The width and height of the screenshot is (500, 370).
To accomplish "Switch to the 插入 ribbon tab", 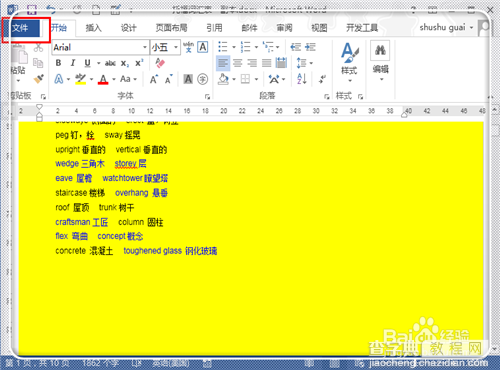I will [93, 28].
